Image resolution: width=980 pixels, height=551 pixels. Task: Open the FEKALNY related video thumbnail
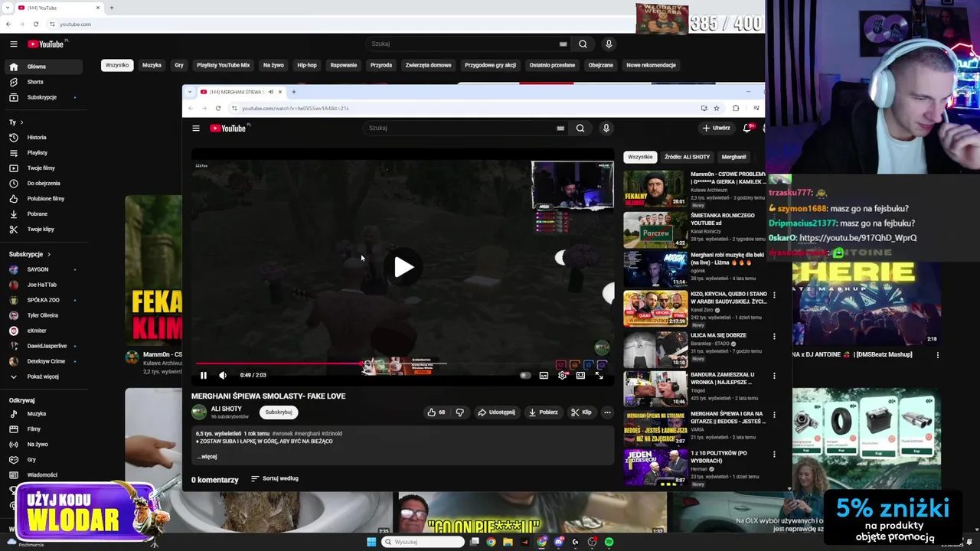[655, 189]
